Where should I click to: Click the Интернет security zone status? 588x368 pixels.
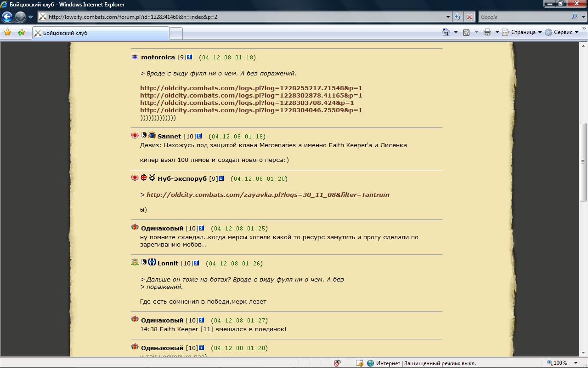[421, 363]
